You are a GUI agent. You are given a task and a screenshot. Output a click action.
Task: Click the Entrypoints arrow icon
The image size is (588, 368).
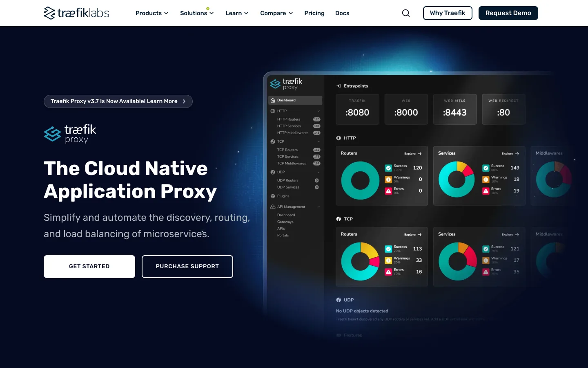point(339,86)
